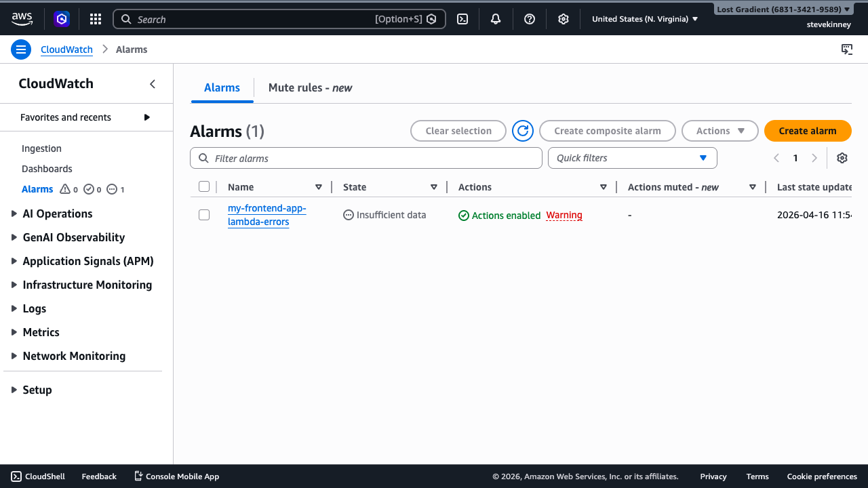Screen dimensions: 868x488
Task: Go to next alarms page arrow
Action: pos(814,158)
